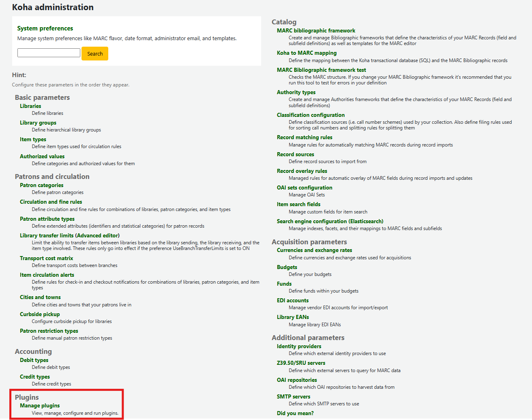Click the 'Catalog' section heading
The width and height of the screenshot is (532, 420).
(284, 22)
